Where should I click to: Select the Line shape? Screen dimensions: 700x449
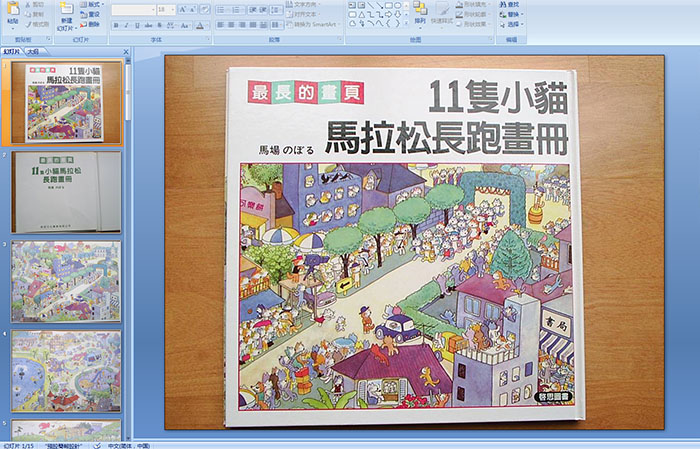(371, 6)
